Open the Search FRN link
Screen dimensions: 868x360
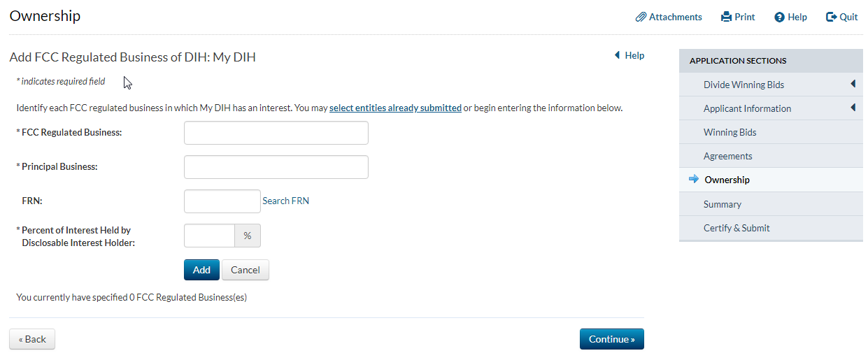click(285, 201)
